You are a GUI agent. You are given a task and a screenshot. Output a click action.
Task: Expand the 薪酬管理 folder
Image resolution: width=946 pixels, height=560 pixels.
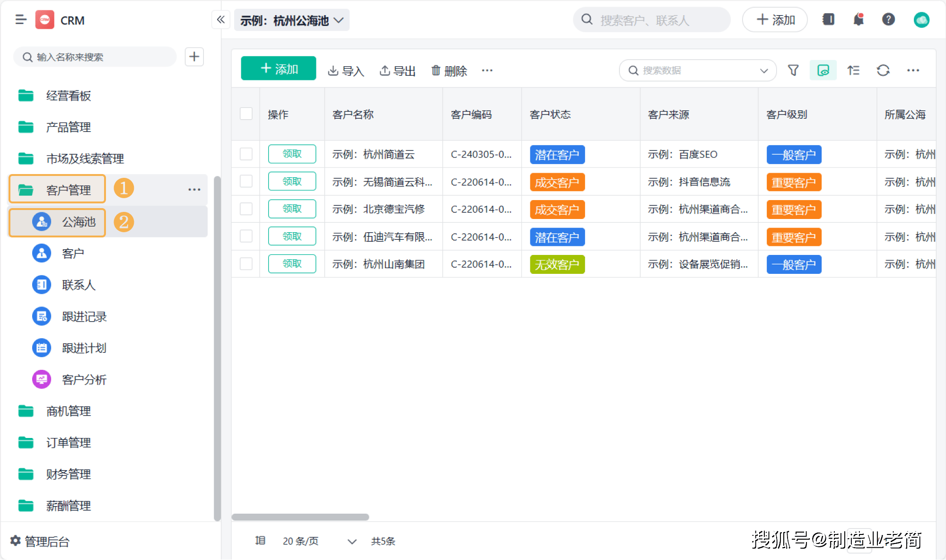54,506
